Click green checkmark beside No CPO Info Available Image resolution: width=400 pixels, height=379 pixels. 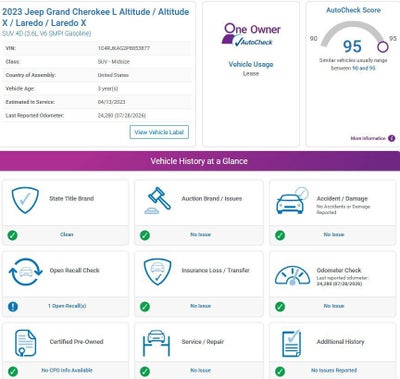(13, 371)
